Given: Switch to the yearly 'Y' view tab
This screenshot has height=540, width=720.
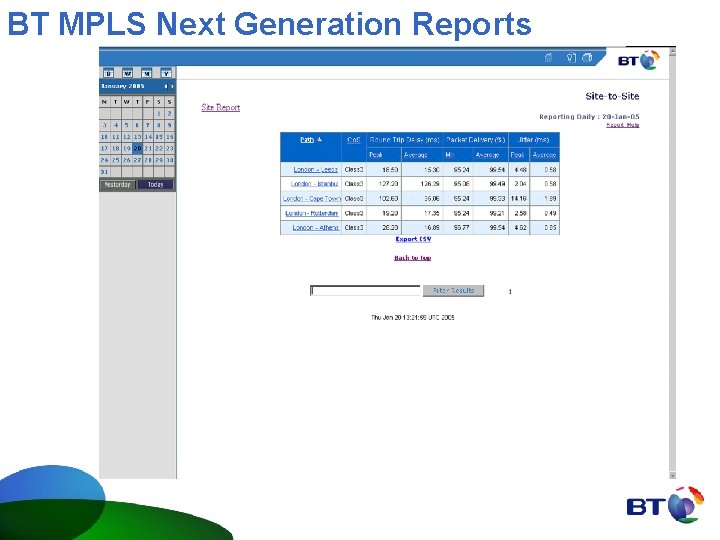Looking at the screenshot, I should [166, 73].
